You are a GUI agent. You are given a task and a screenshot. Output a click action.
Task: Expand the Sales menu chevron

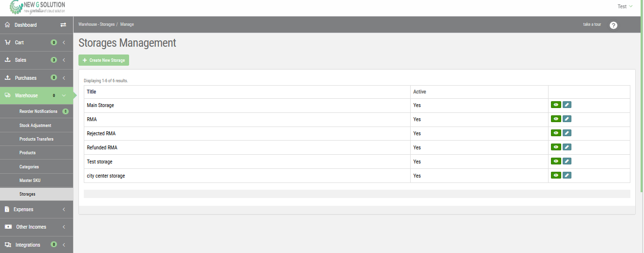click(64, 60)
